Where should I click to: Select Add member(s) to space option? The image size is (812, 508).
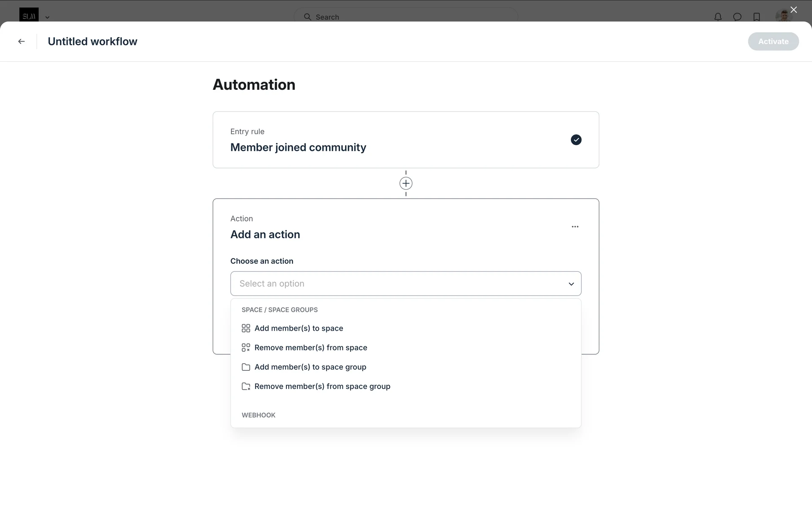[x=299, y=329]
